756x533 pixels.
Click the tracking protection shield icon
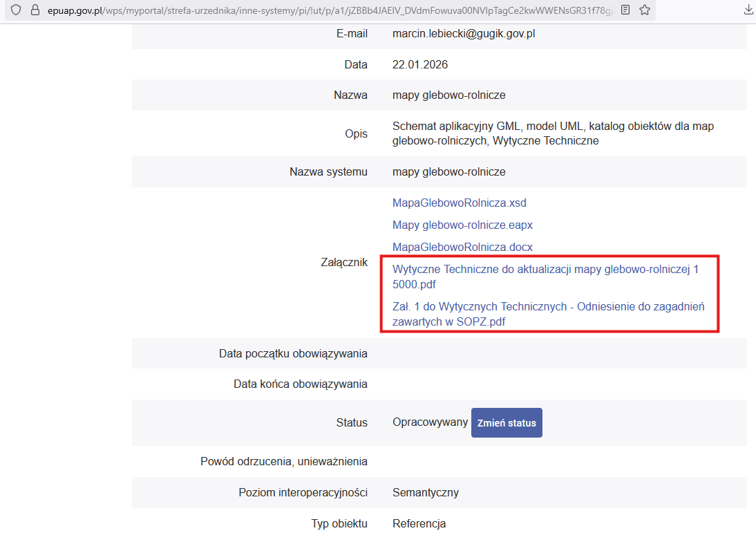pyautogui.click(x=17, y=10)
